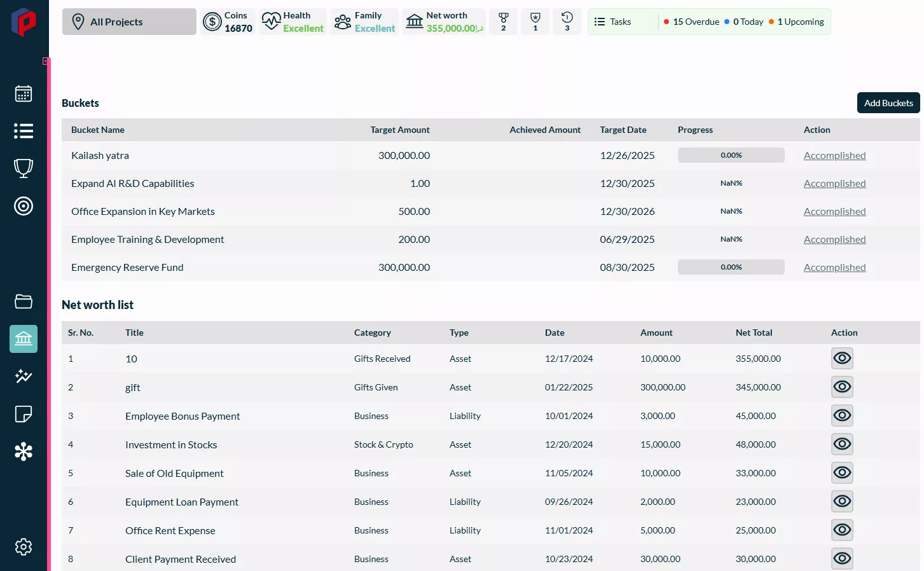Select the Kailash yatra bucket name
The width and height of the screenshot is (924, 571).
[x=100, y=155]
